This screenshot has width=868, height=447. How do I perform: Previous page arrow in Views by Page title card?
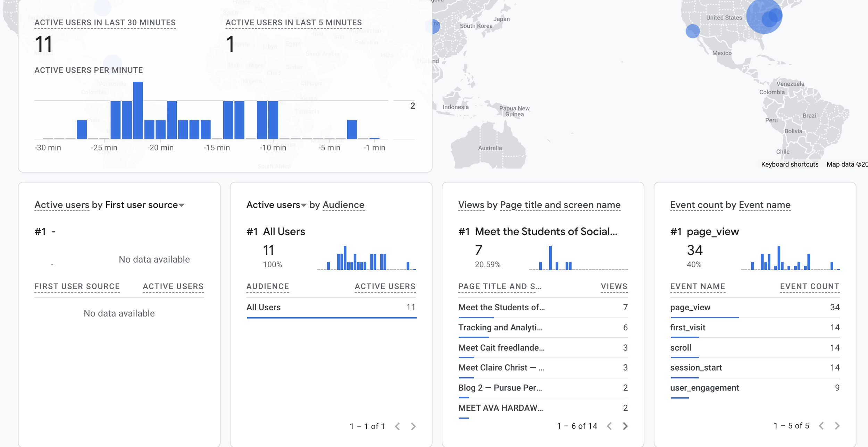(609, 426)
